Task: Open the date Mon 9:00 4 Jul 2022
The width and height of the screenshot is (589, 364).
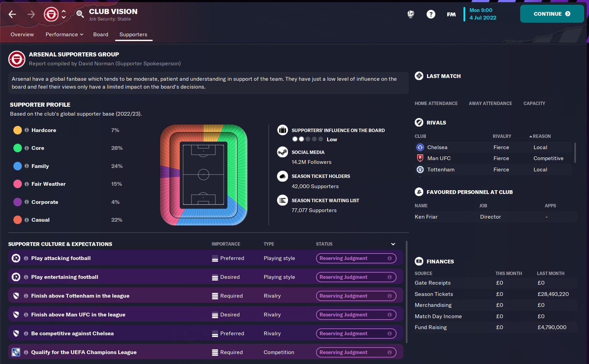Action: 483,14
